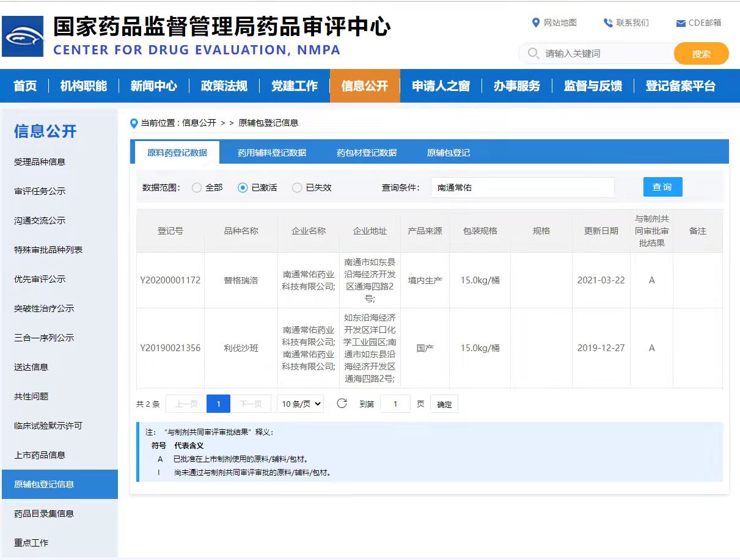Open 特殊审批品种列表 in sidebar
The width and height of the screenshot is (740, 560).
60,250
